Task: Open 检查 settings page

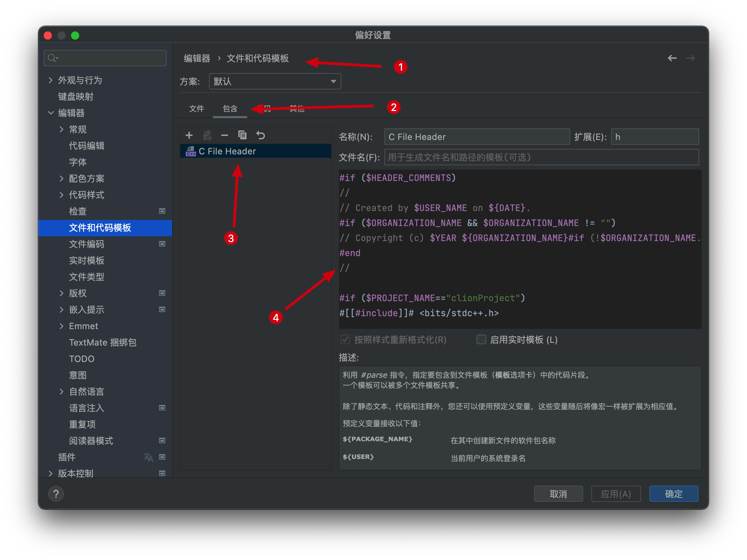Action: (105, 211)
